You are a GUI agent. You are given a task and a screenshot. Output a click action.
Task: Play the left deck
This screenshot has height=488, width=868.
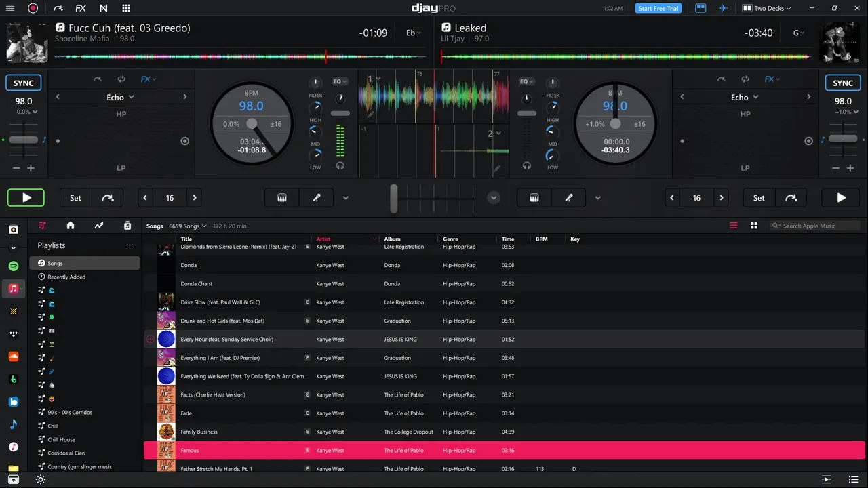[x=26, y=198]
